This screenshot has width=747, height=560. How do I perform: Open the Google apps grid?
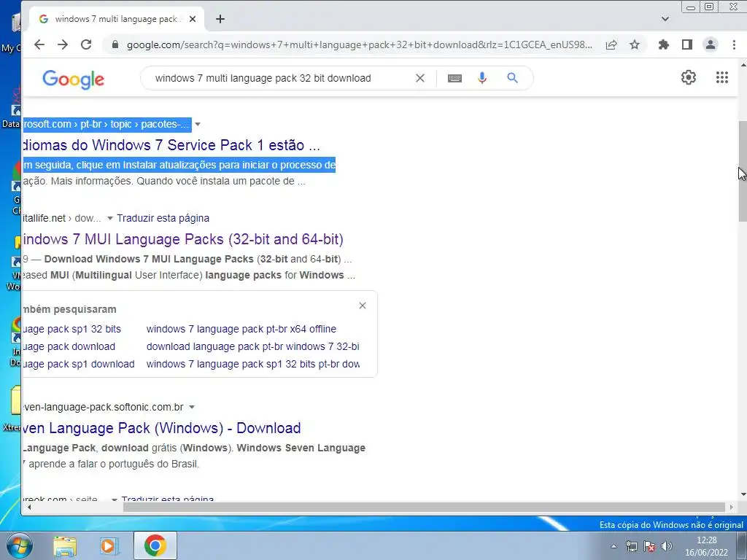722,77
